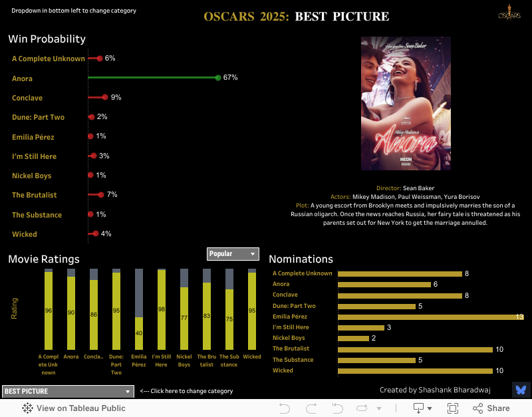Click A Complete Unknown win probability label
This screenshot has width=532, height=417.
click(49, 59)
